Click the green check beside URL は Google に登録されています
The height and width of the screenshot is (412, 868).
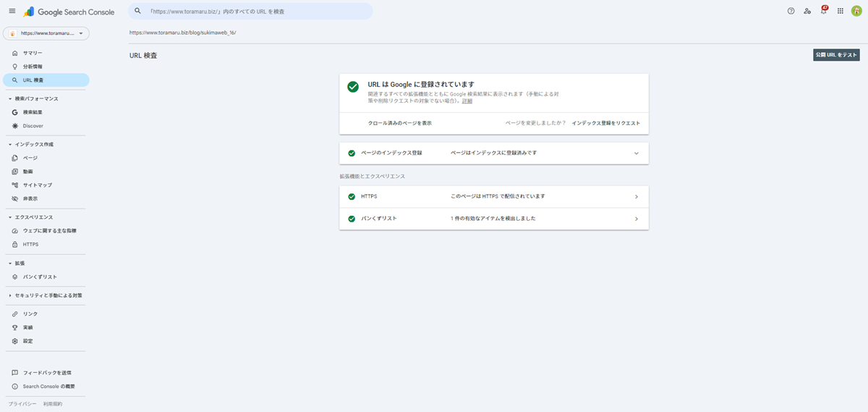coord(353,87)
